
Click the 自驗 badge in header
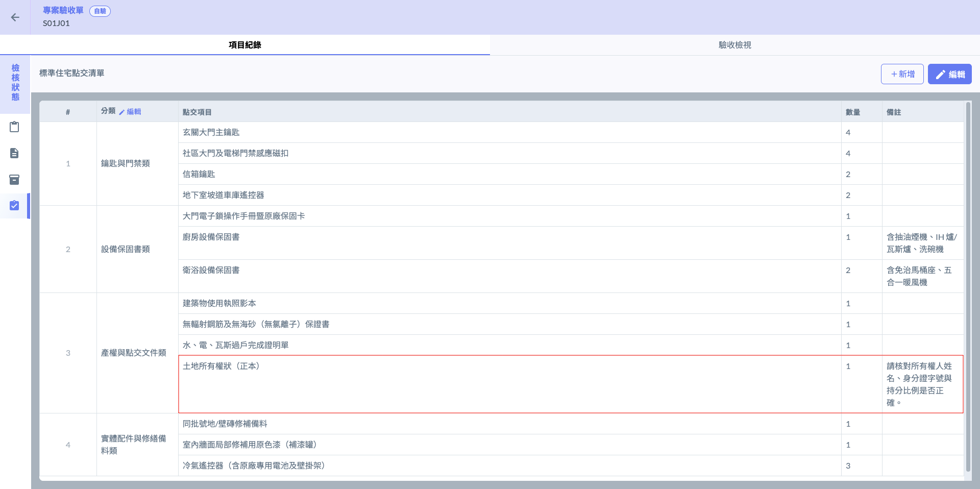100,11
